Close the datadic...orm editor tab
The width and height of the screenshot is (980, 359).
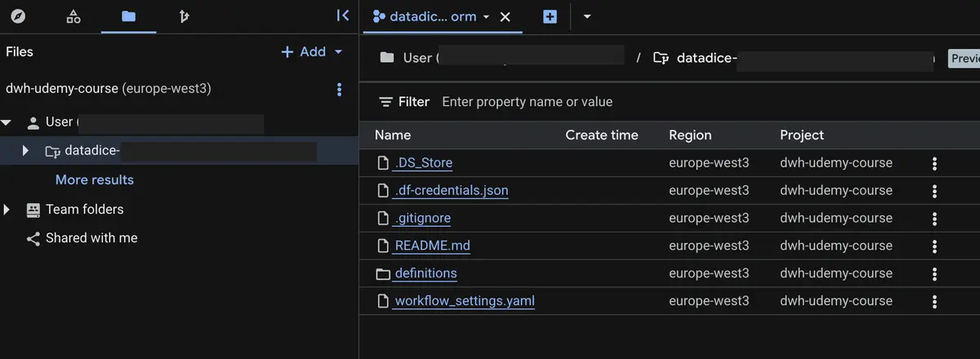[505, 16]
